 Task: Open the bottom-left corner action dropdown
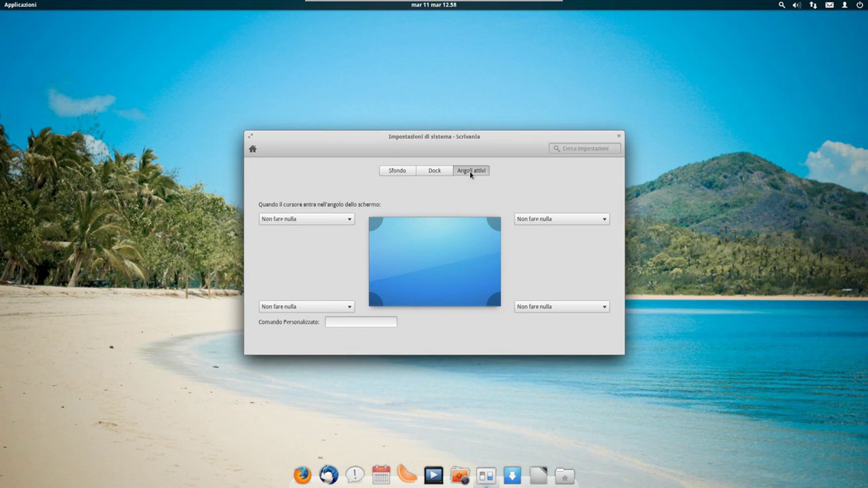pos(306,307)
